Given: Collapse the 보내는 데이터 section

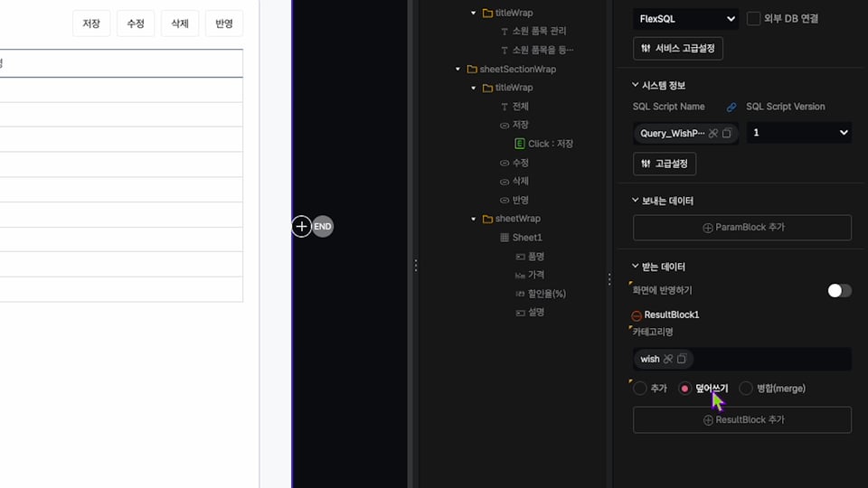Looking at the screenshot, I should [x=635, y=201].
